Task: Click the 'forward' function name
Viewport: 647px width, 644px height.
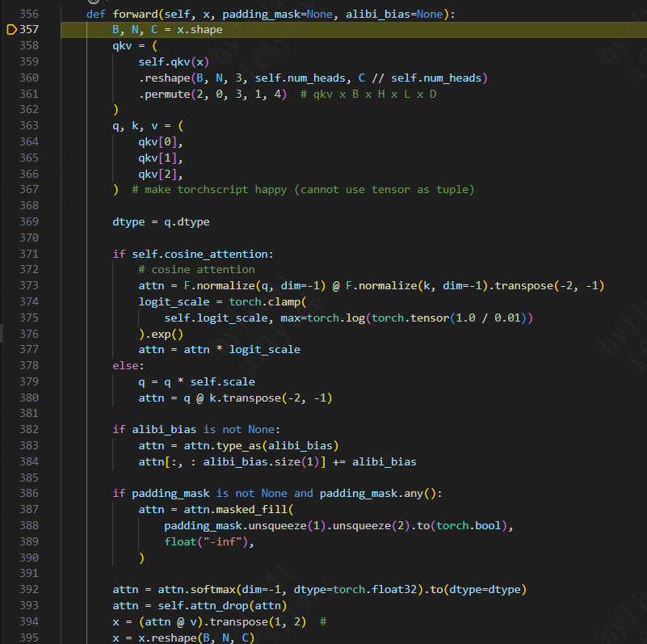Action: coord(135,14)
